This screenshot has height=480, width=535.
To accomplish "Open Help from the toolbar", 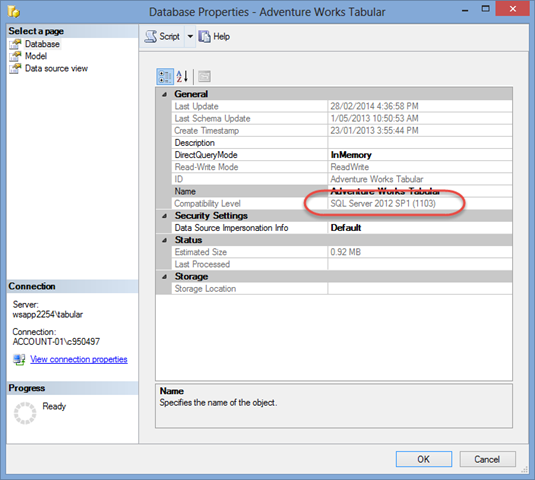I will coord(214,36).
